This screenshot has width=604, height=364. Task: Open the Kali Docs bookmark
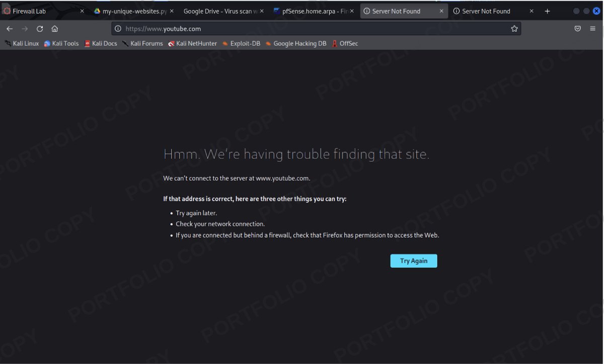(x=101, y=44)
